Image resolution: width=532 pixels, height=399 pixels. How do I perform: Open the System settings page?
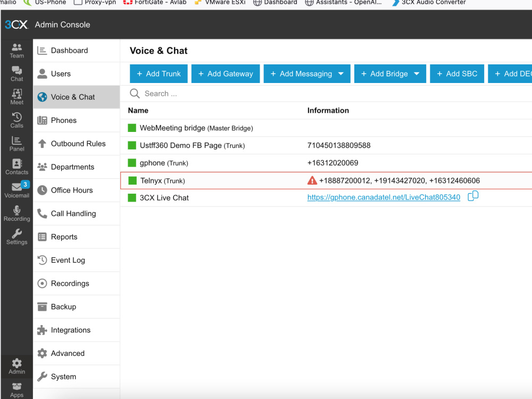[x=76, y=377]
